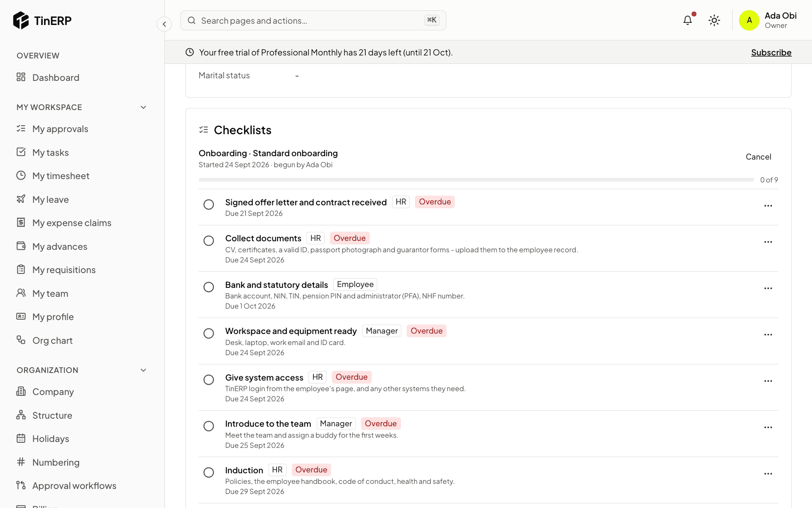Click the Approval workflows branch icon
The height and width of the screenshot is (508, 812).
pos(21,485)
